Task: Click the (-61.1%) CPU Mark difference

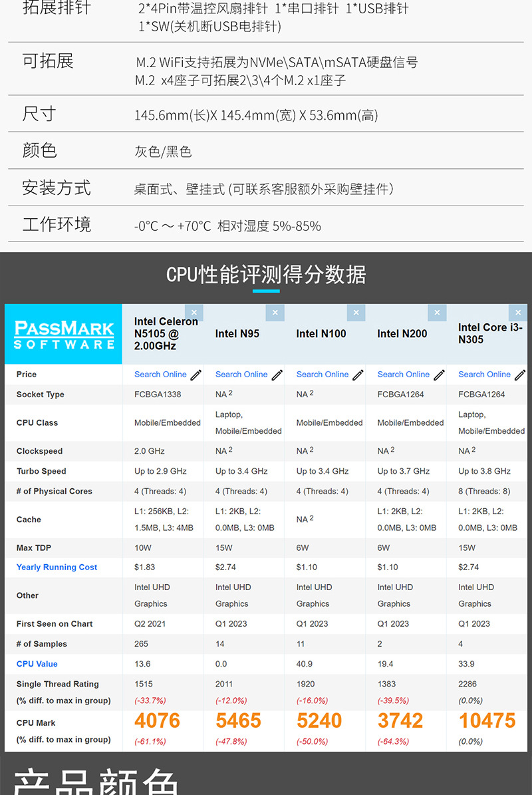Action: (x=150, y=741)
